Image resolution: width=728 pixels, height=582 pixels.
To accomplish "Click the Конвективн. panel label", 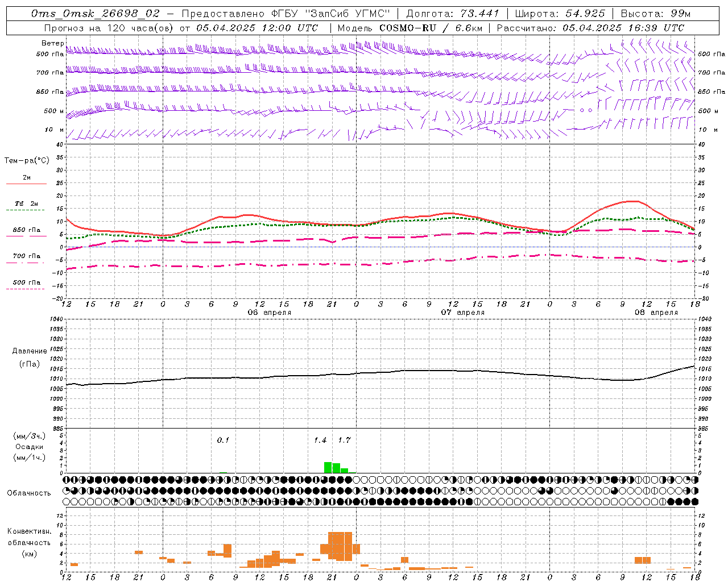I will [x=29, y=531].
